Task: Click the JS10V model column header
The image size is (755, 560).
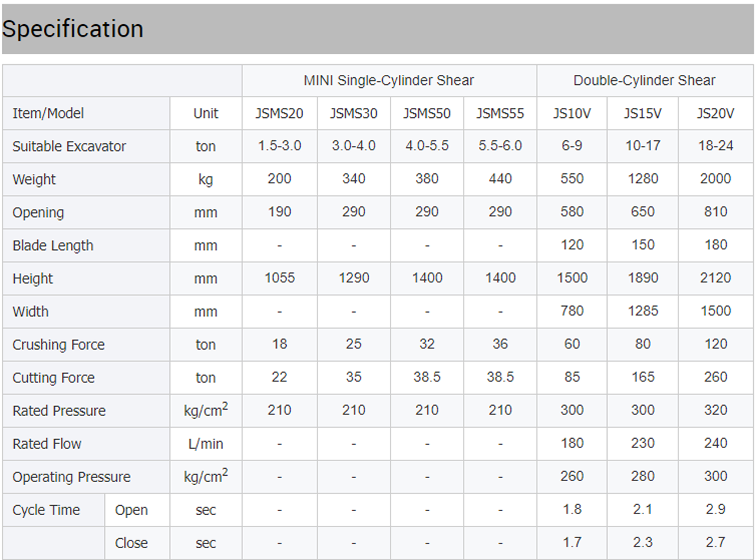Action: tap(572, 113)
